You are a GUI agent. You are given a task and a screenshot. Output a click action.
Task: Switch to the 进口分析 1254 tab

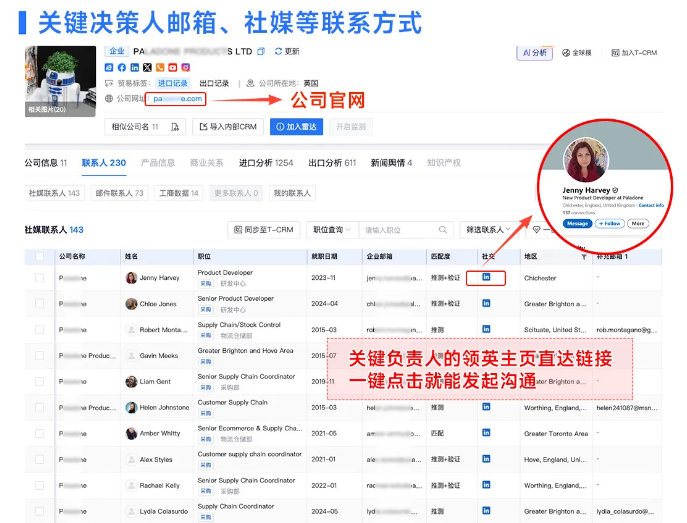click(x=265, y=162)
